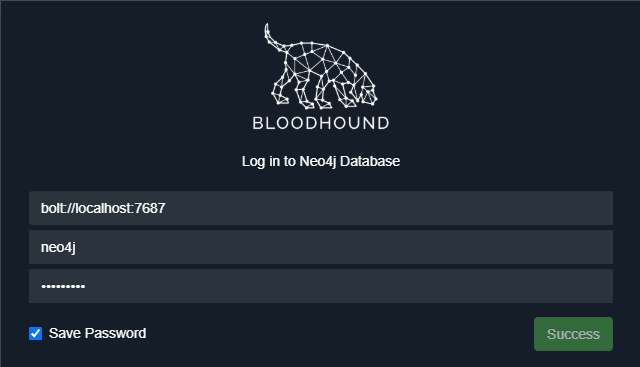Click the hound's front legs in logo
This screenshot has width=640, height=367.
point(344,94)
